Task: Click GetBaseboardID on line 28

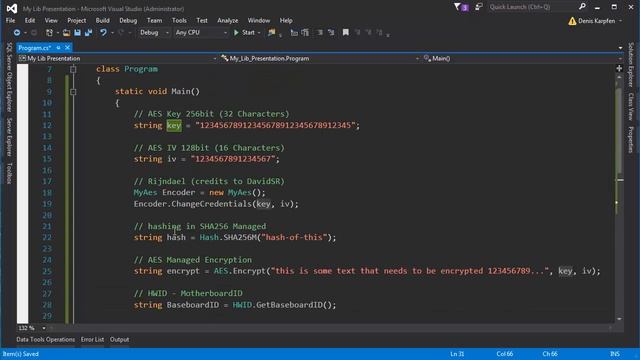Action: click(289, 305)
